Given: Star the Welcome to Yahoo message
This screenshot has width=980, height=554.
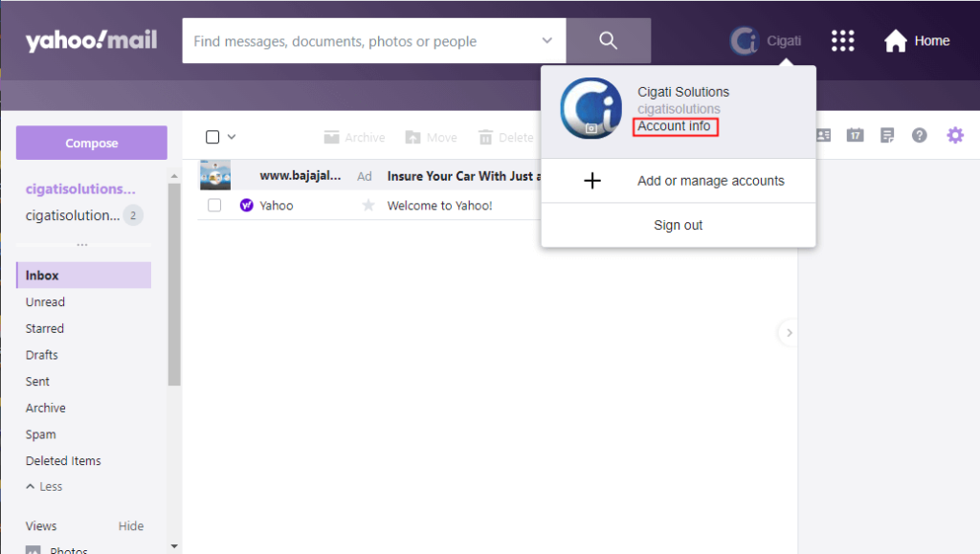Looking at the screenshot, I should [368, 206].
